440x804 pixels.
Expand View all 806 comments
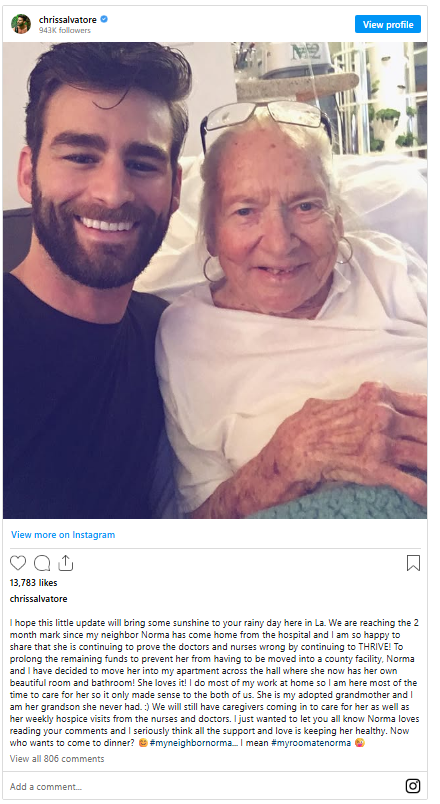point(57,758)
